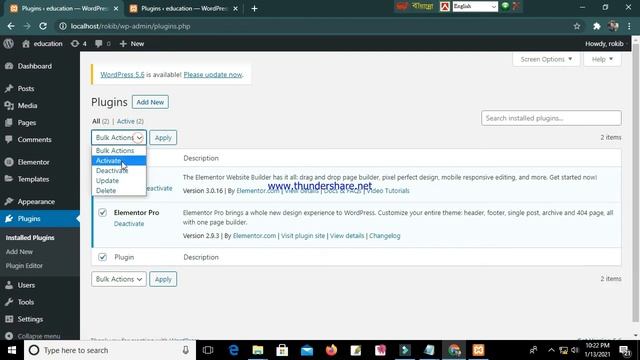Screen dimensions: 640x360
Task: Expand the Help panel
Action: pyautogui.click(x=602, y=59)
